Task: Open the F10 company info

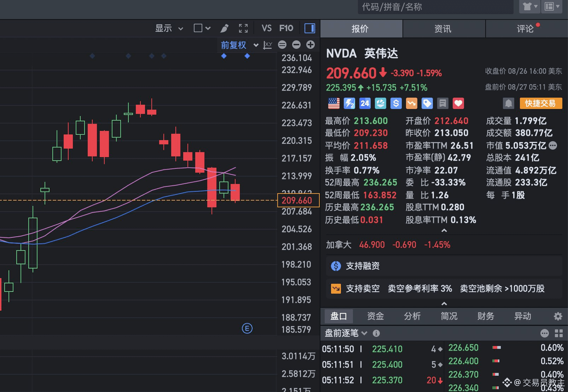Action: (286, 28)
